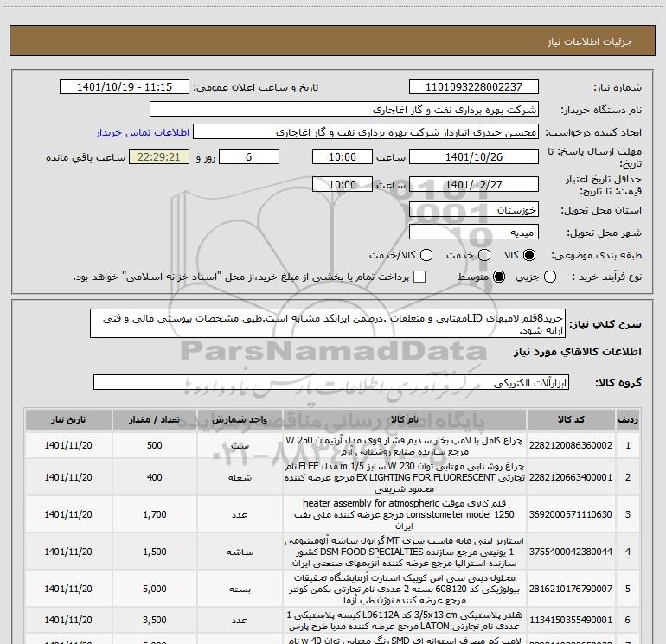The image size is (666, 644).
Task: Click product code 3692000571110630
Action: tap(571, 514)
